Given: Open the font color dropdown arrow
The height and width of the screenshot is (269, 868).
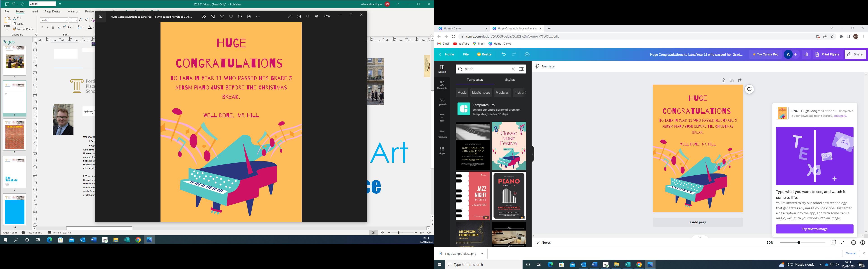Looking at the screenshot, I should [93, 27].
